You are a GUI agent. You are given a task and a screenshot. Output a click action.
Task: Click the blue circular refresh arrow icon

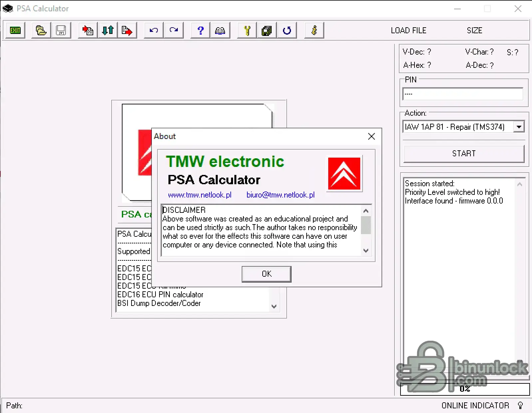point(287,31)
